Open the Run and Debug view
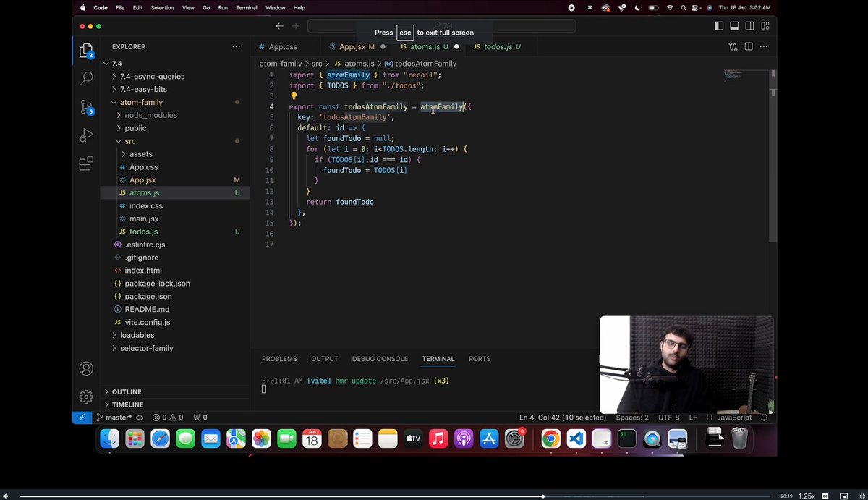Image resolution: width=868 pixels, height=500 pixels. pos(86,135)
